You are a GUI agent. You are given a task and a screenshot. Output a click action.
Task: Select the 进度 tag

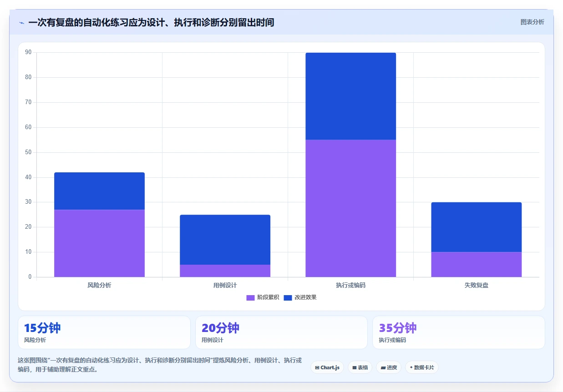point(389,367)
